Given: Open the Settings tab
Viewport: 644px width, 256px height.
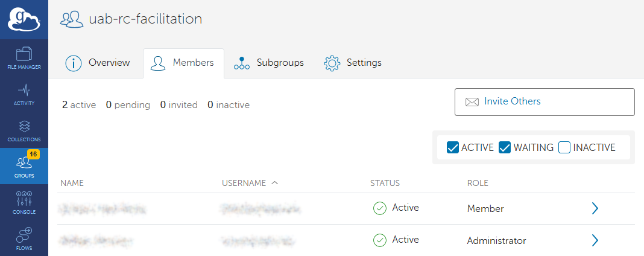Looking at the screenshot, I should [x=353, y=63].
